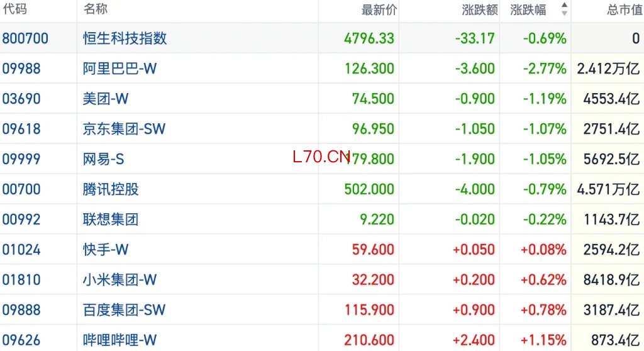Screen dimensions: 644x351
Task: Open 恒生科技指数 index row
Action: (x=322, y=38)
